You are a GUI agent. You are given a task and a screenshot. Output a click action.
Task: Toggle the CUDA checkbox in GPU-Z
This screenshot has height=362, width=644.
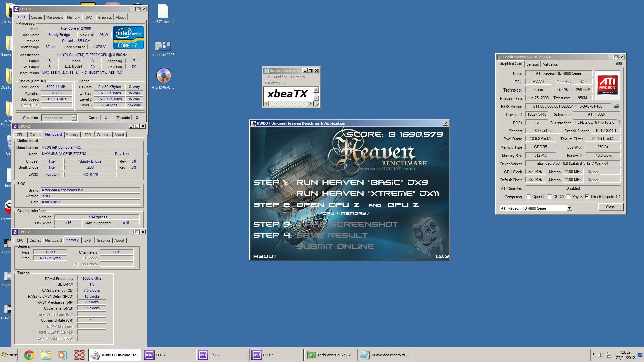[x=550, y=197]
